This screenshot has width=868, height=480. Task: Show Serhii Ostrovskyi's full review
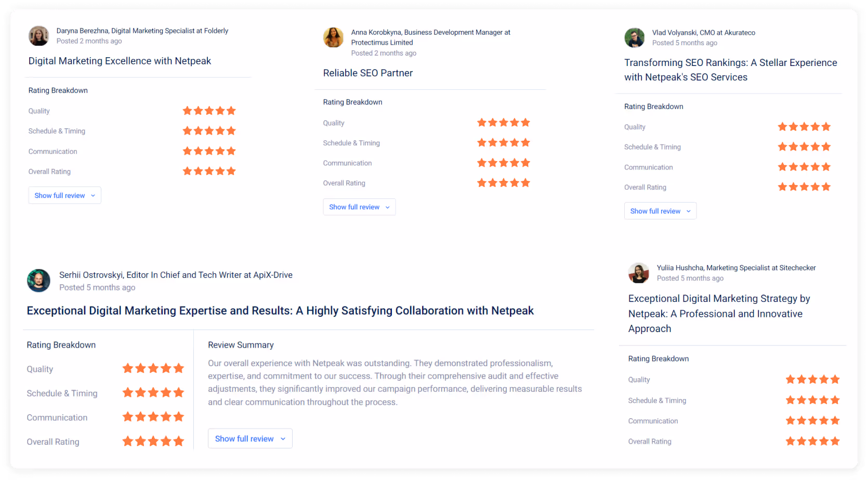[250, 438]
